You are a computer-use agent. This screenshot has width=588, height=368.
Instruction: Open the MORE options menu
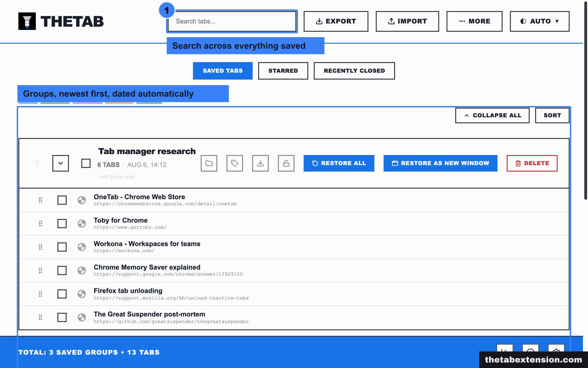coord(474,21)
